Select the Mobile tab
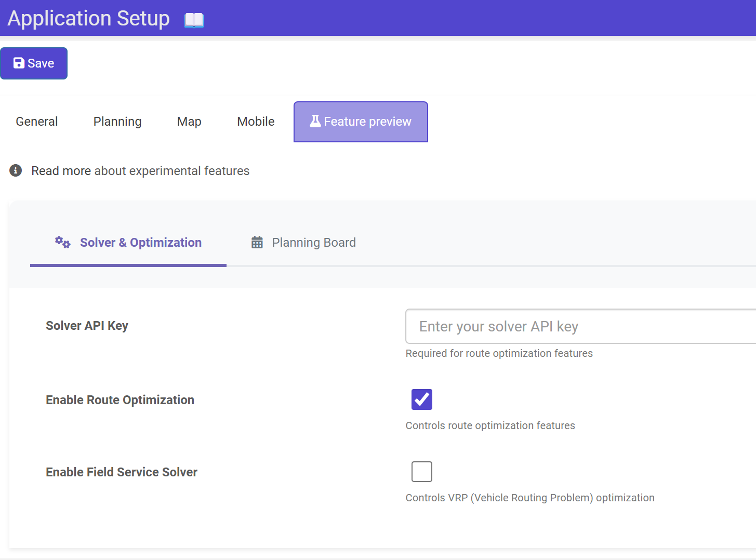The height and width of the screenshot is (560, 756). [256, 122]
